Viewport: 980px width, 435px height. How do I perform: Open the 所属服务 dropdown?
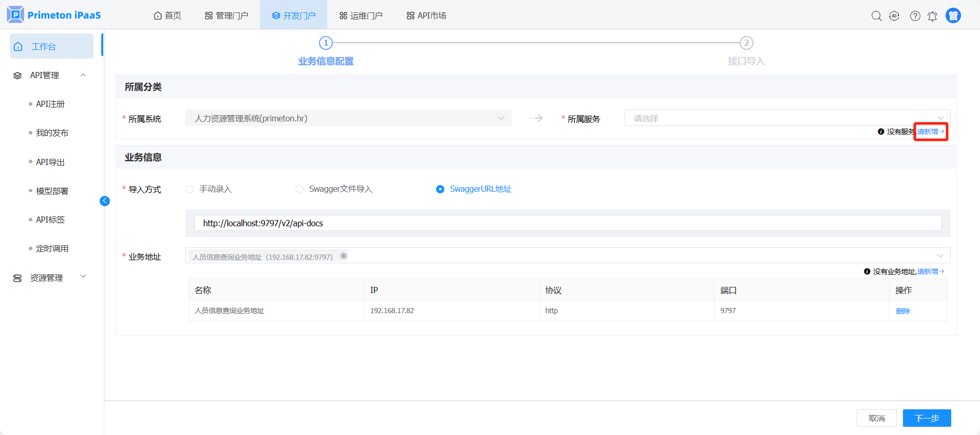[786, 118]
